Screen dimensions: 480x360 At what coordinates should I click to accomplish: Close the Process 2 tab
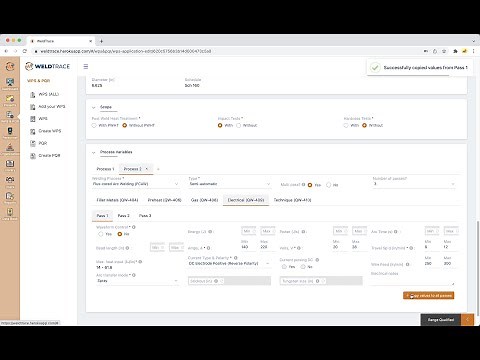(x=147, y=169)
